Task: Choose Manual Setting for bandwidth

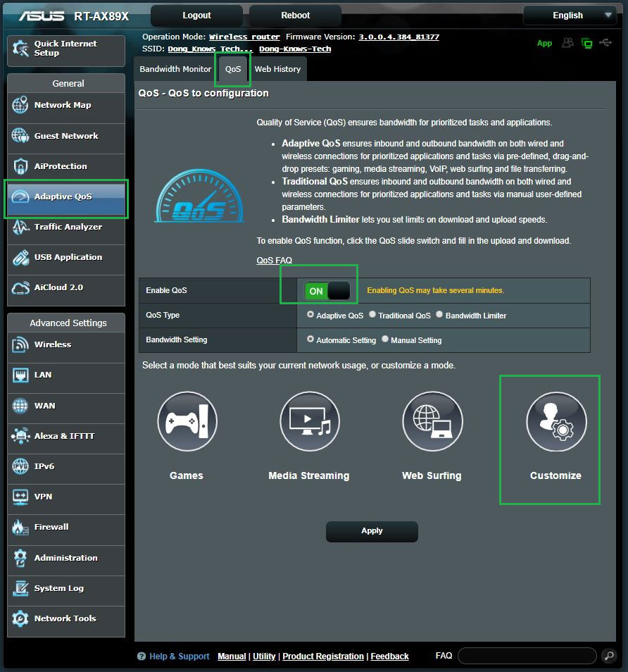Action: pyautogui.click(x=385, y=340)
